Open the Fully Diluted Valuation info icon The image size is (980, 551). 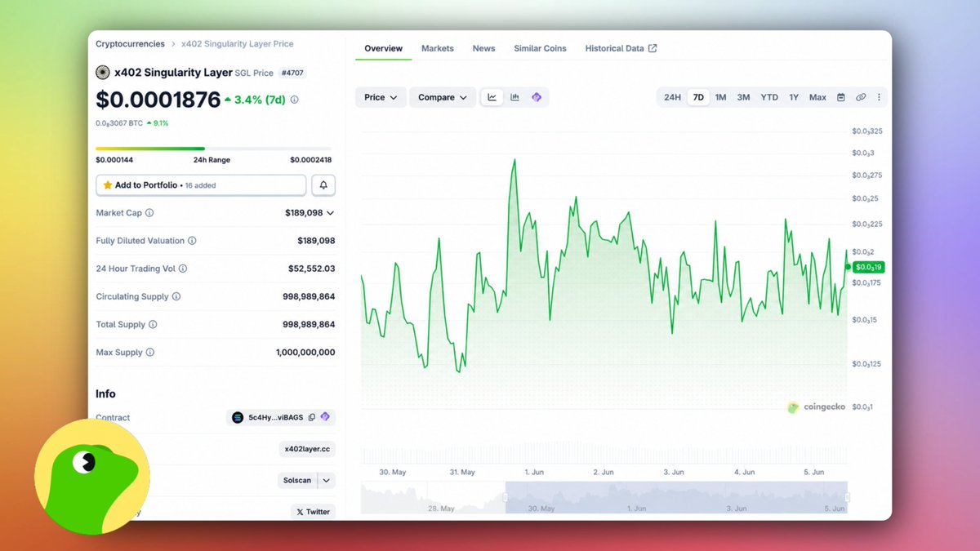click(x=192, y=241)
